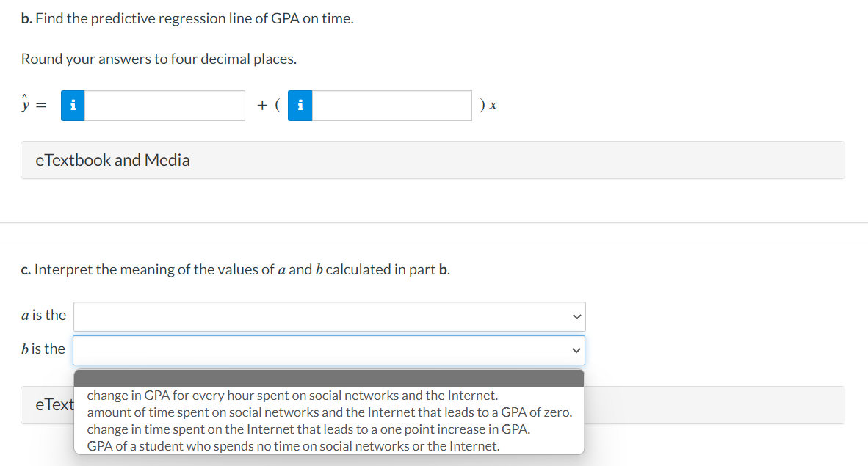
Task: Open the 'a is the' dropdown
Action: point(330,316)
